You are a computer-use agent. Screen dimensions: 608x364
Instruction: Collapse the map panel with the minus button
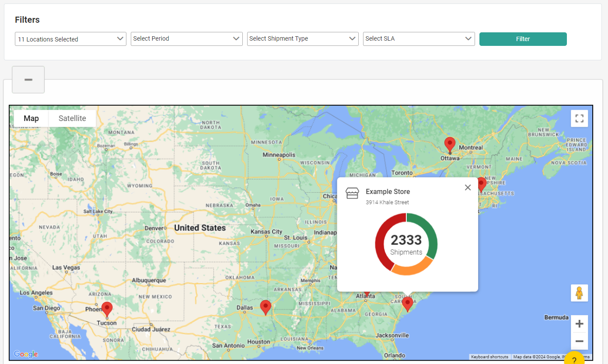tap(28, 80)
